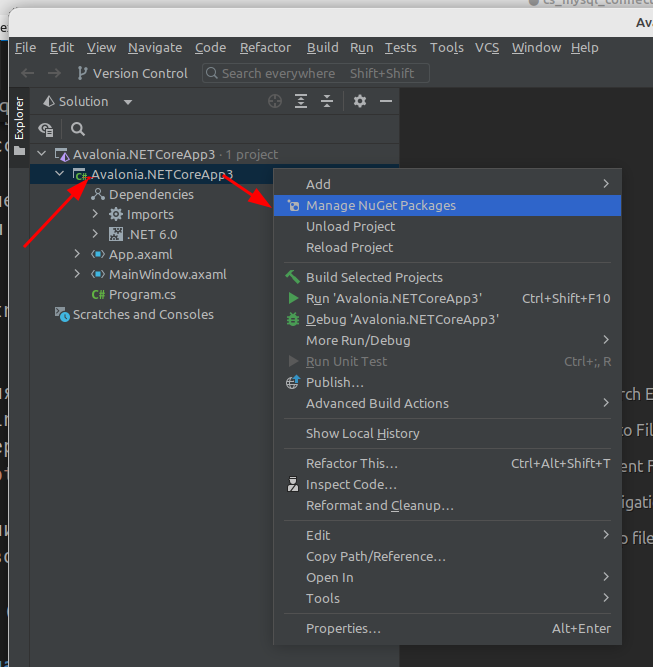Select Build Selected Projects menu entry
653x667 pixels.
[374, 277]
